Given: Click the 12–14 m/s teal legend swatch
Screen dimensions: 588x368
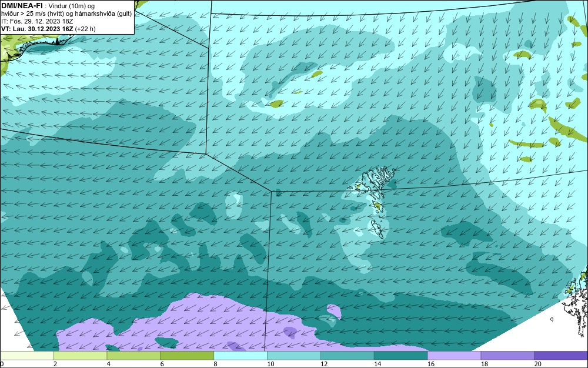Looking at the screenshot, I should (348, 356).
